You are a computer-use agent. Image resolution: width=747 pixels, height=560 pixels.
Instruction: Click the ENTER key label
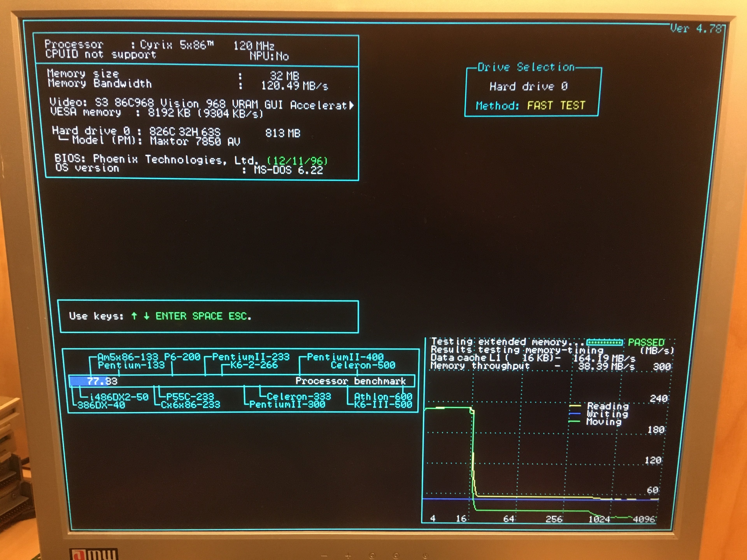pos(171,316)
